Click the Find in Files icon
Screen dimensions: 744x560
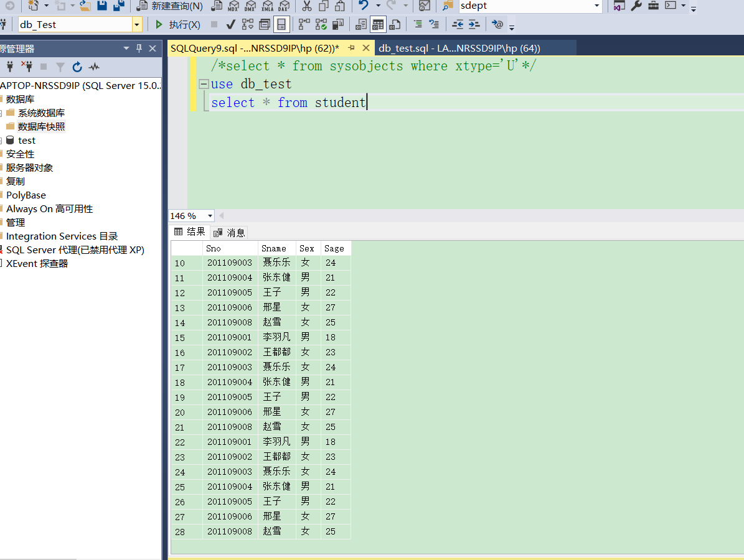pos(448,6)
